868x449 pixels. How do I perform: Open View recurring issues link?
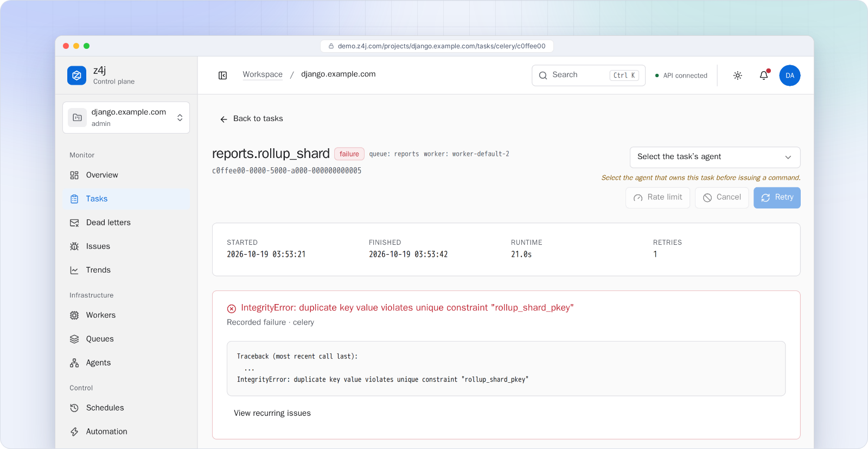272,413
